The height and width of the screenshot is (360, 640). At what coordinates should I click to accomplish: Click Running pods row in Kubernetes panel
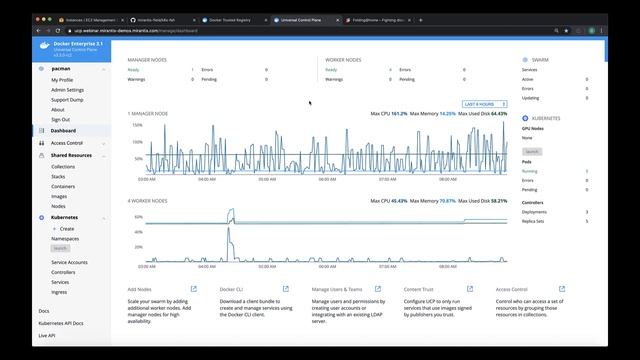click(555, 171)
